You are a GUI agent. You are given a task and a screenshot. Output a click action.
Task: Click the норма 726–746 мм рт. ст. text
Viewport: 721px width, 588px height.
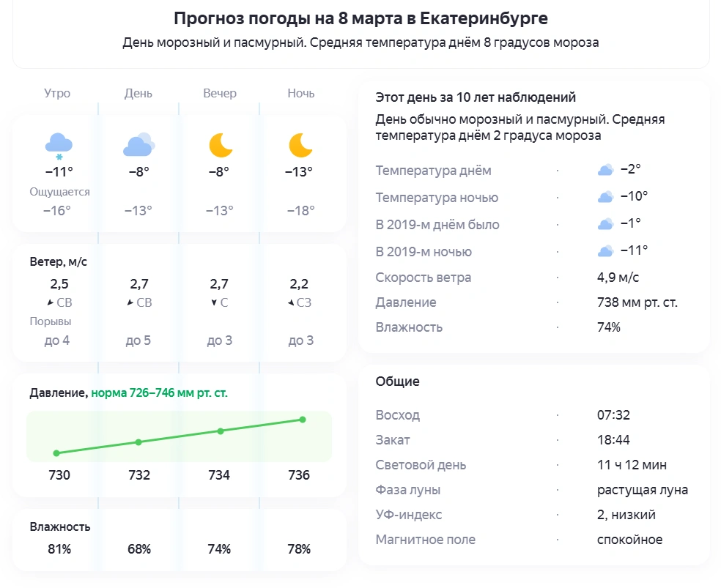coord(159,393)
